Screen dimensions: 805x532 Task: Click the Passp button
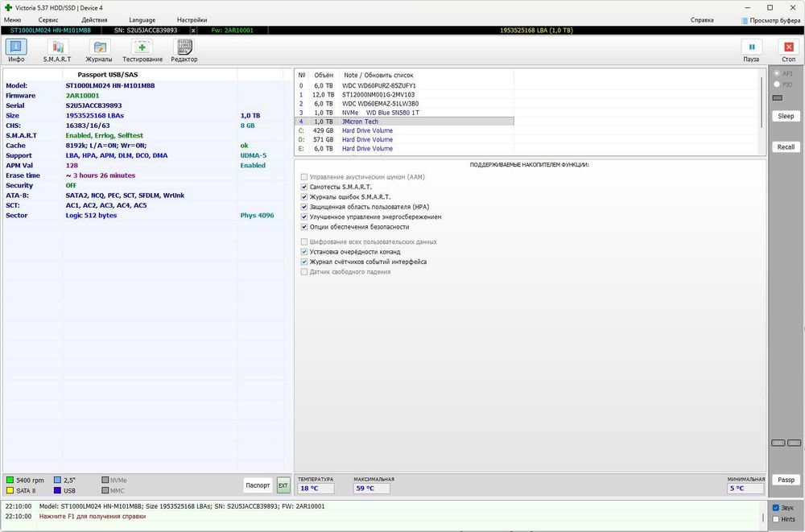click(x=786, y=480)
